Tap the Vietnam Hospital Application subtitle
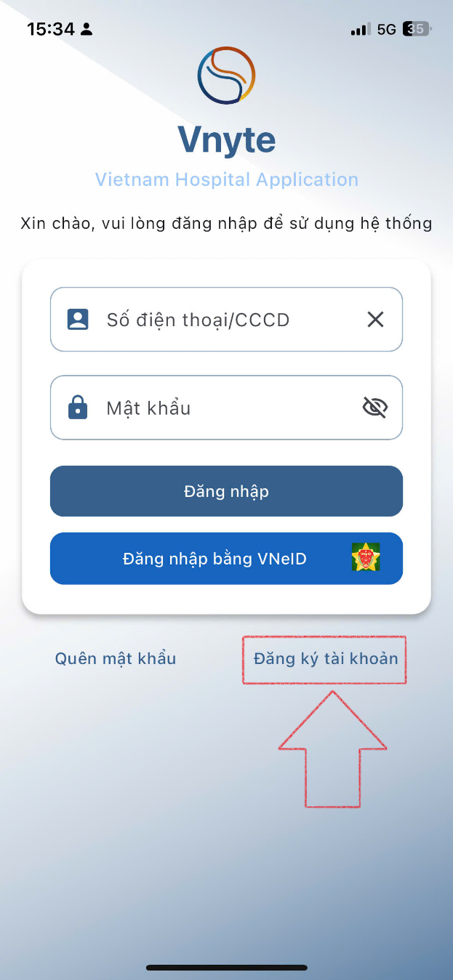Screen dimensions: 453x980 [x=227, y=179]
